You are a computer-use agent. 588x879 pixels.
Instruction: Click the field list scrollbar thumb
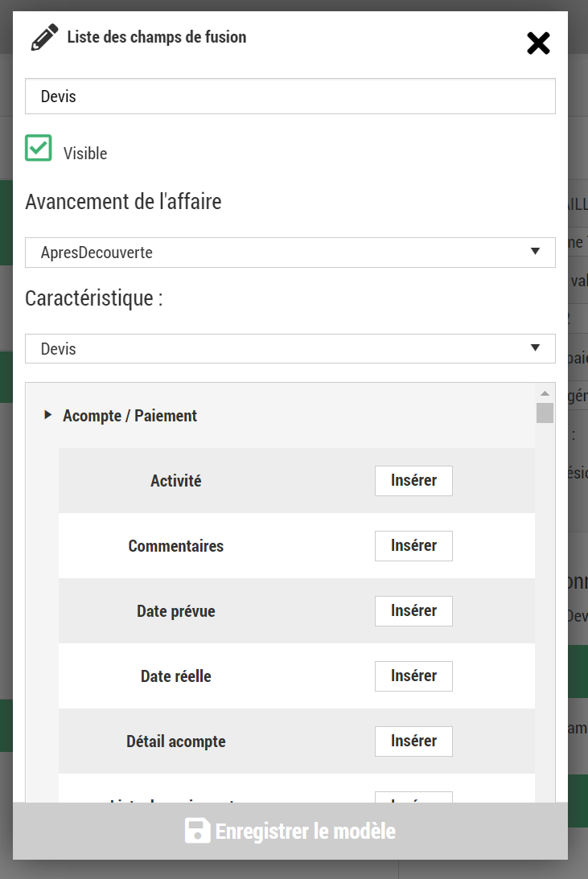click(x=545, y=413)
